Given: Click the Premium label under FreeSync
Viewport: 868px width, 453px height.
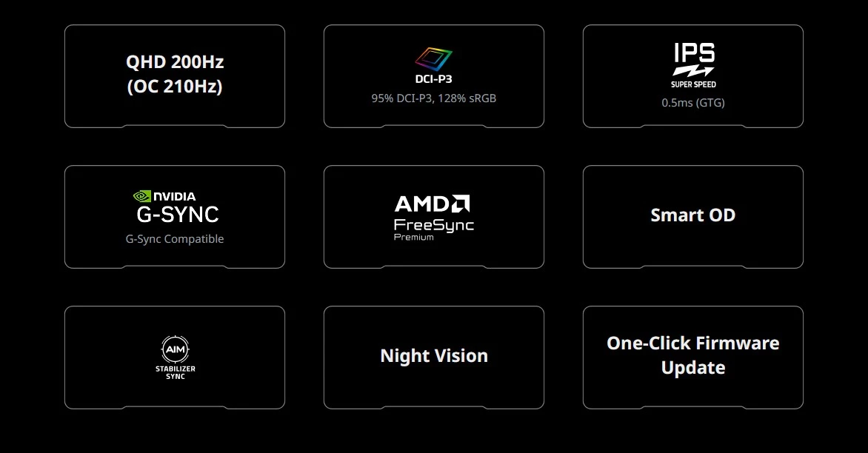Looking at the screenshot, I should tap(413, 238).
